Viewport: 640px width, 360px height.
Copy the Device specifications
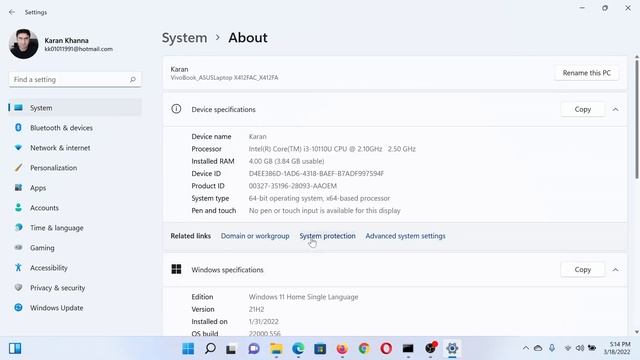(582, 109)
